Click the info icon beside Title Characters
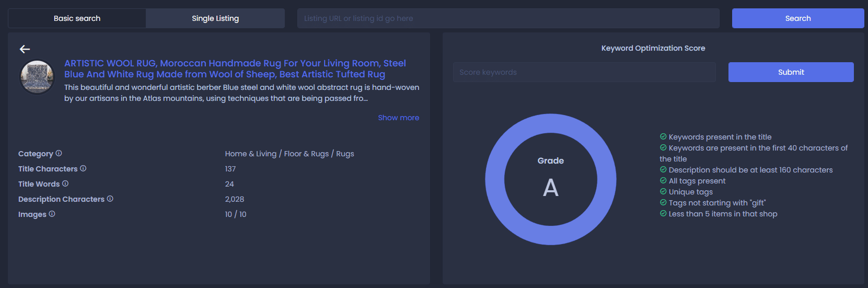Screen dimensions: 868x288 pos(83,168)
